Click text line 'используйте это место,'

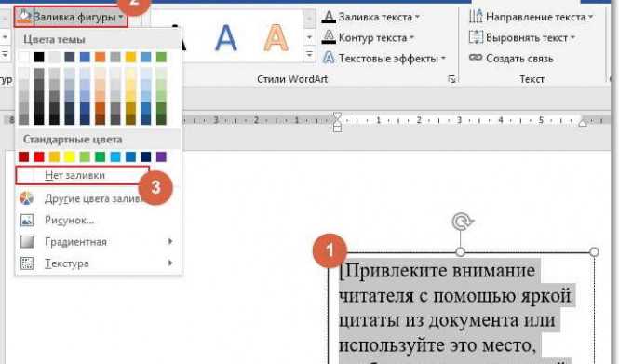point(437,345)
